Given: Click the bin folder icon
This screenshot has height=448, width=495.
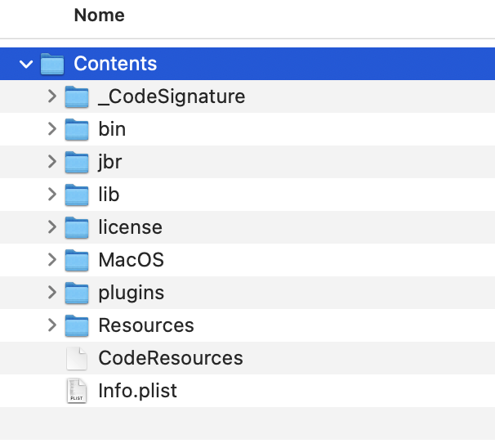Looking at the screenshot, I should 76,129.
